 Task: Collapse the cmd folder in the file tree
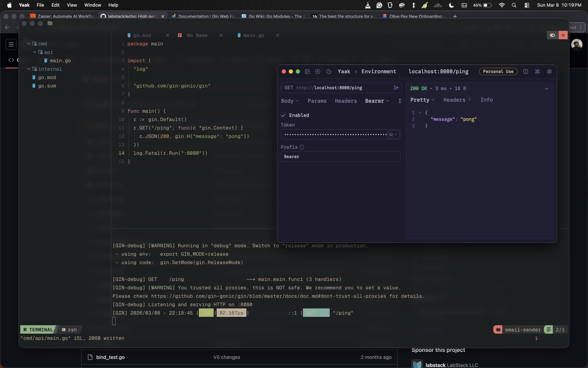[28, 43]
